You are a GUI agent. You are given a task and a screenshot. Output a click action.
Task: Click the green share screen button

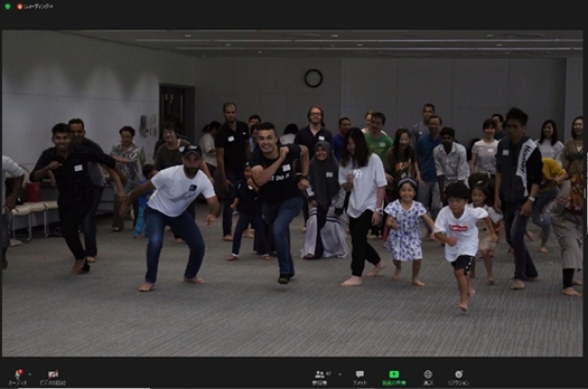point(394,378)
